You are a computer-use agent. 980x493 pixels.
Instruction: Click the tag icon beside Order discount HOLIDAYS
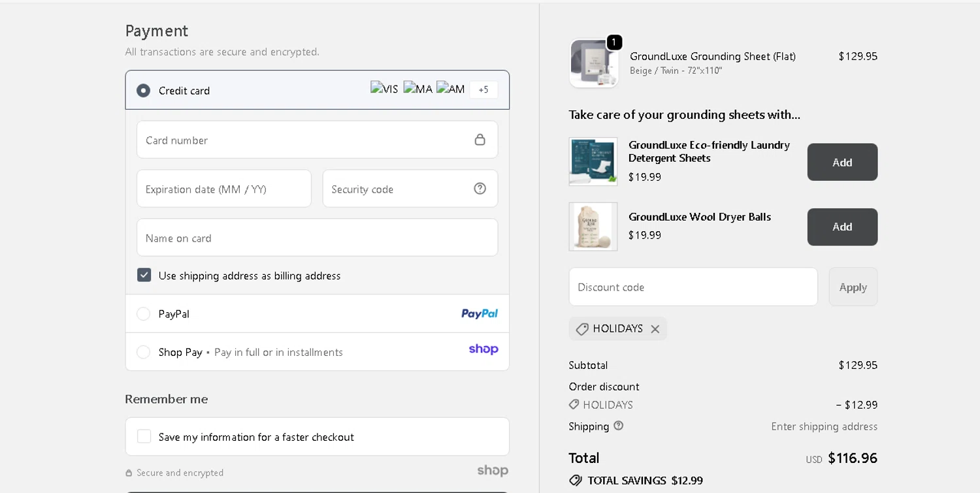574,405
